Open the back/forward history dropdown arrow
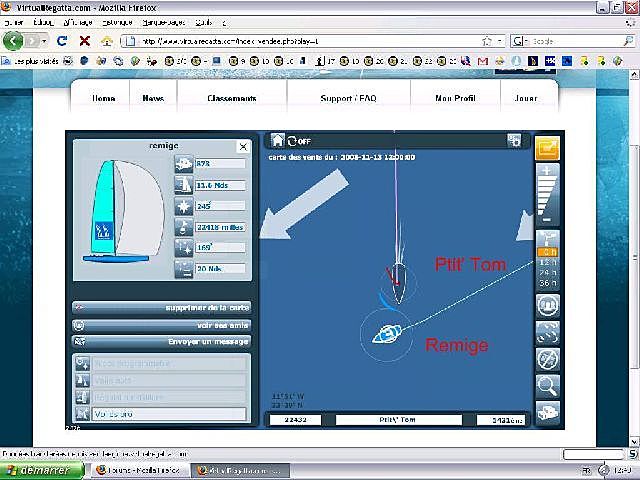This screenshot has width=640, height=480. tap(44, 41)
